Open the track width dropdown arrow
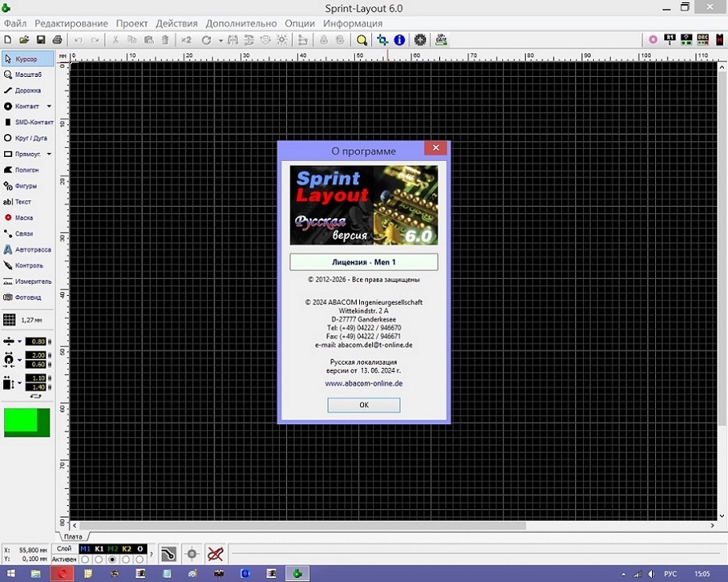728x582 pixels. (x=20, y=342)
